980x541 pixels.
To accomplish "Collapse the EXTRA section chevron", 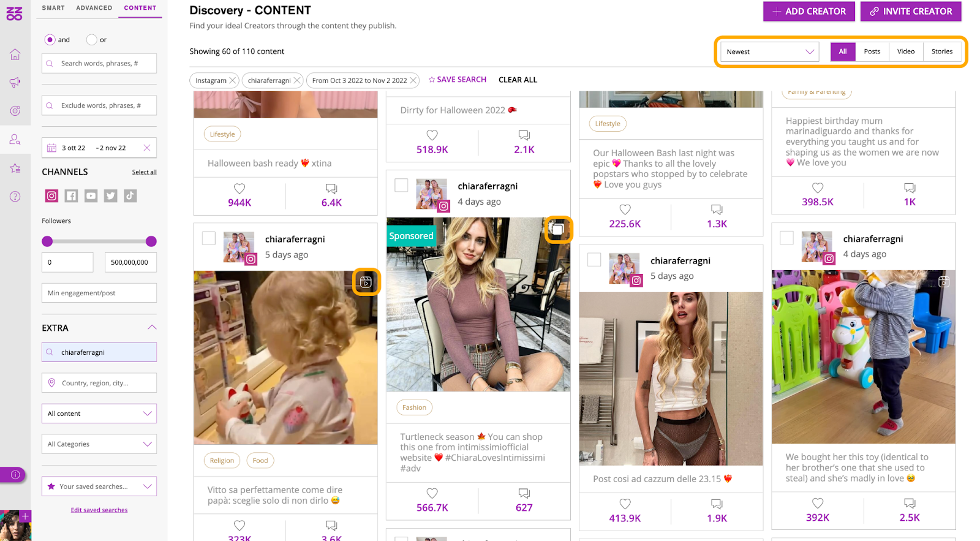I will coord(152,328).
